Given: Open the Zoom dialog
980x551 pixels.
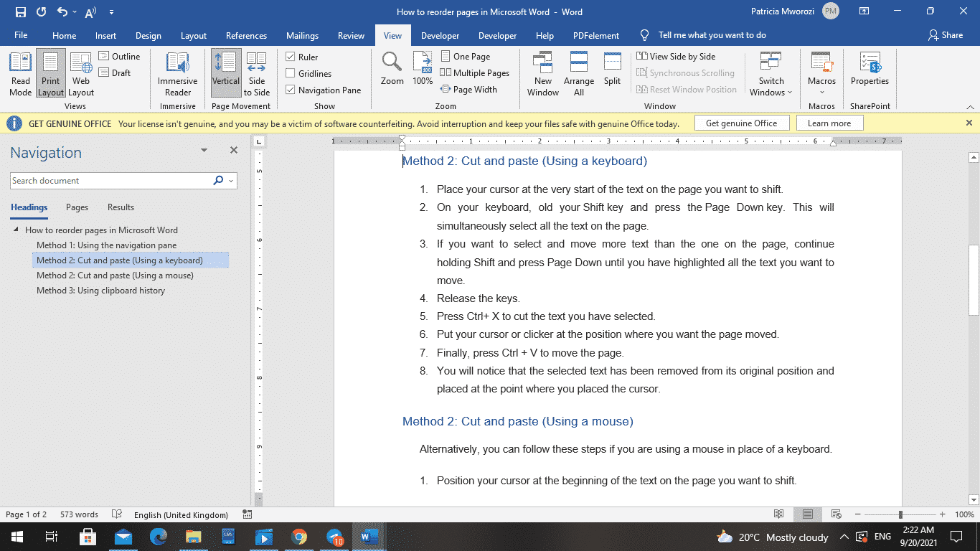Looking at the screenshot, I should click(392, 70).
